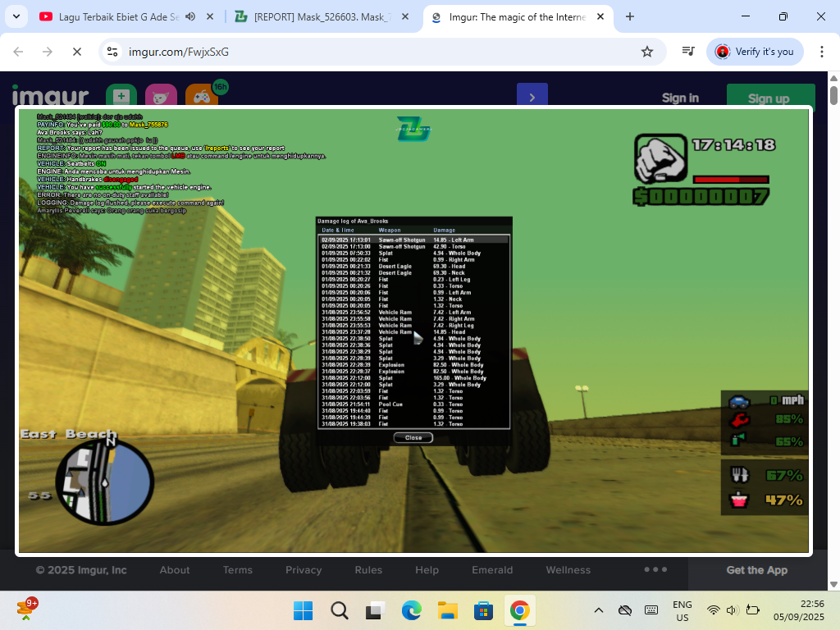Open the About footer link

[x=175, y=570]
